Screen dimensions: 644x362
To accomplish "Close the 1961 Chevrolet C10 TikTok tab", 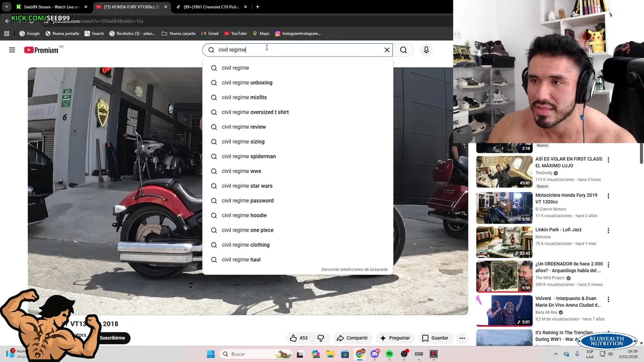I will point(245,7).
